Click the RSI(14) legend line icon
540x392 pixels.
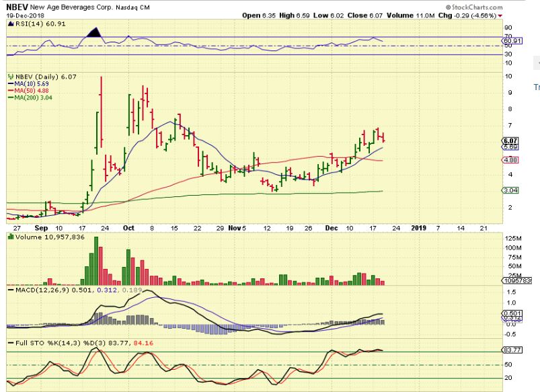[9, 22]
